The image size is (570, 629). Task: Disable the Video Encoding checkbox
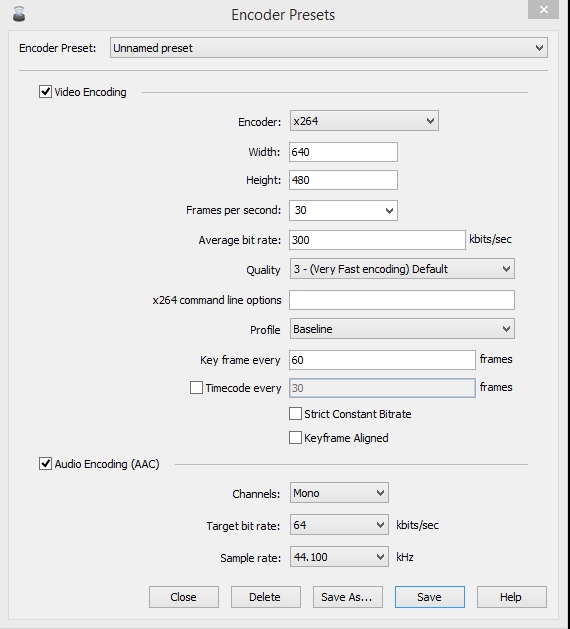click(45, 91)
